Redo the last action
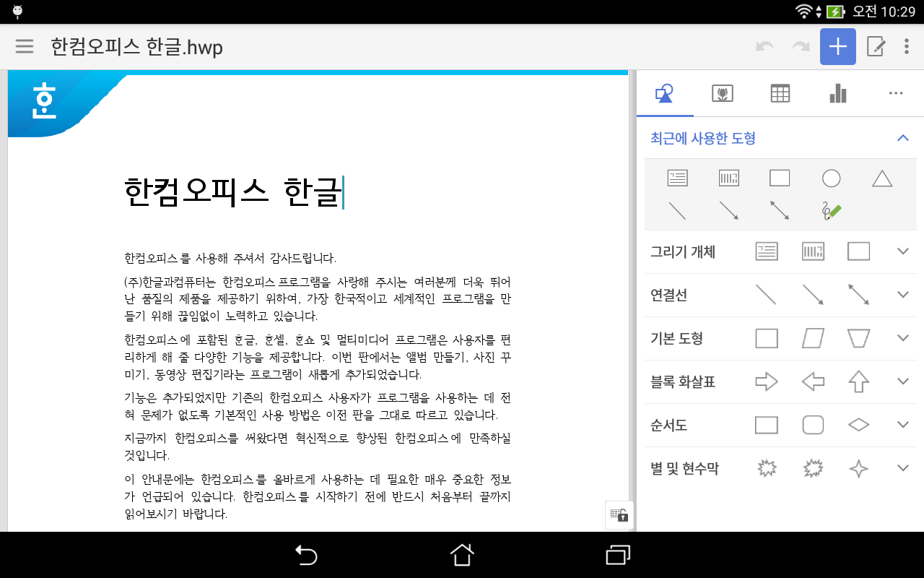 801,47
